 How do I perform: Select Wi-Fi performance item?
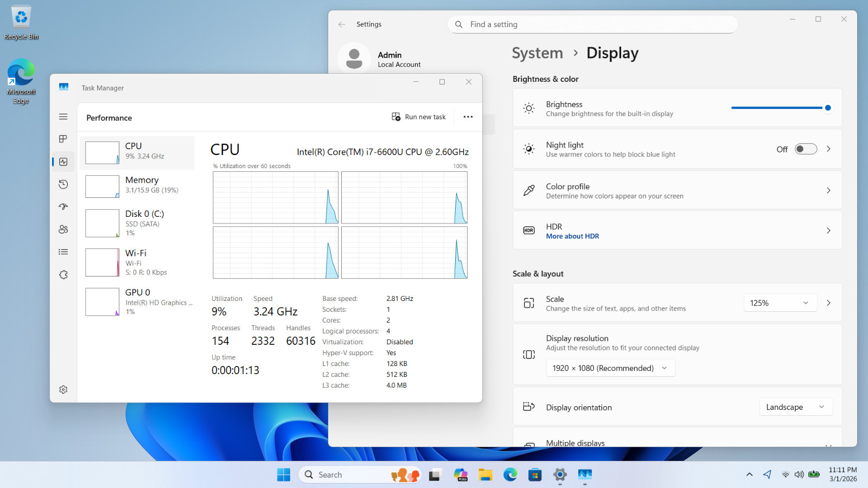137,262
